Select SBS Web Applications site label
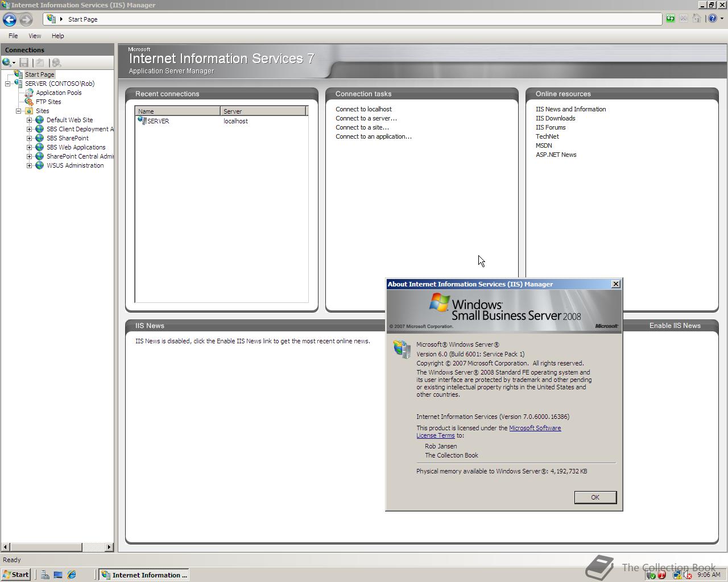The width and height of the screenshot is (728, 582). pyautogui.click(x=76, y=147)
